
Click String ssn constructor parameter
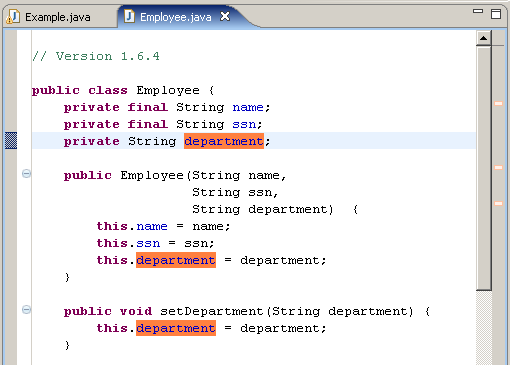click(x=232, y=192)
